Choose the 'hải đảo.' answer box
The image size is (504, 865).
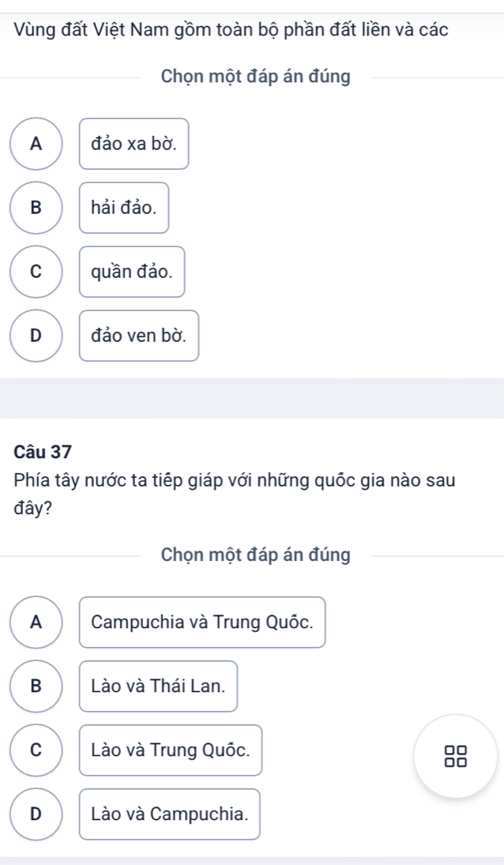pyautogui.click(x=124, y=208)
